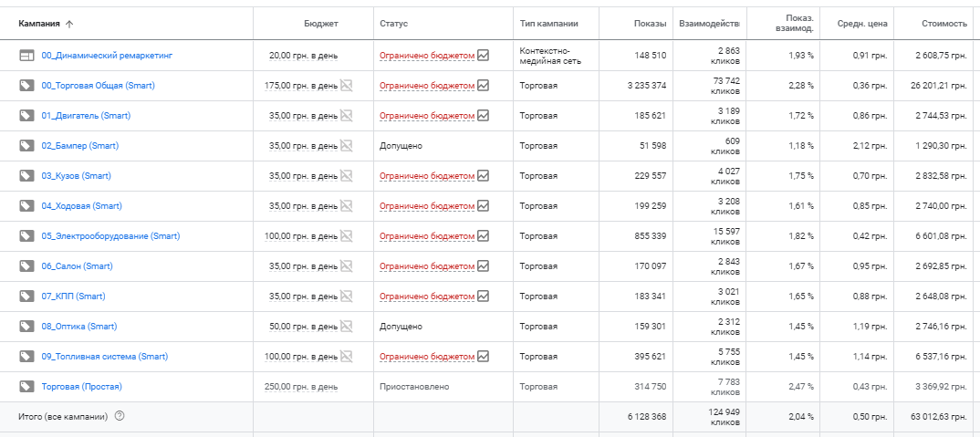The image size is (980, 437).
Task: Select the 2,12 грн. average price cell
Action: click(870, 146)
